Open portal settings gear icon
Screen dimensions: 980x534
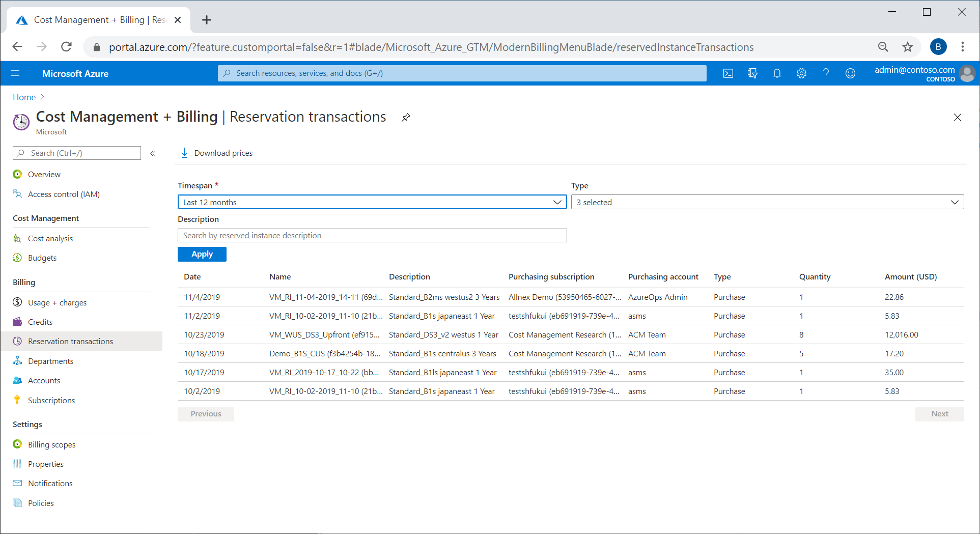801,73
